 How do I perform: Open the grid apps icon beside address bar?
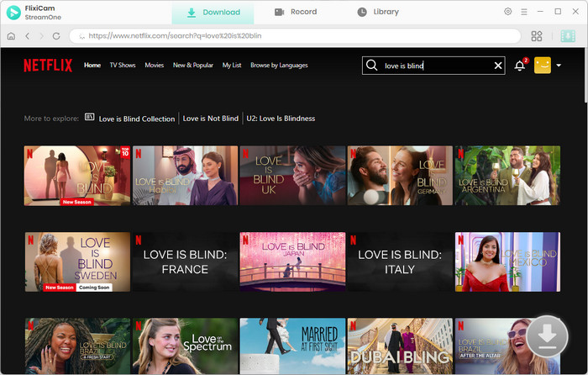(537, 36)
